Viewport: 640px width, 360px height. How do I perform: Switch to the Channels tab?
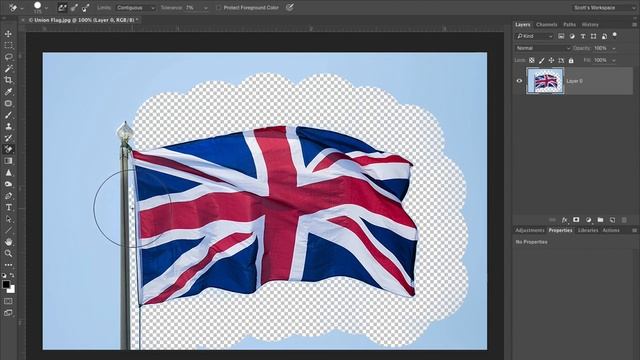pos(547,24)
